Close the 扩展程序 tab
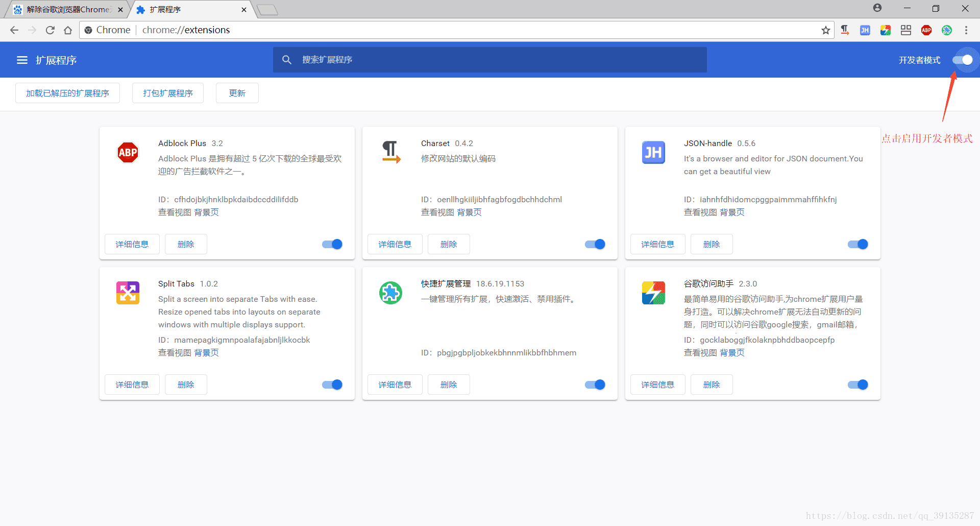Image resolution: width=980 pixels, height=526 pixels. [244, 10]
